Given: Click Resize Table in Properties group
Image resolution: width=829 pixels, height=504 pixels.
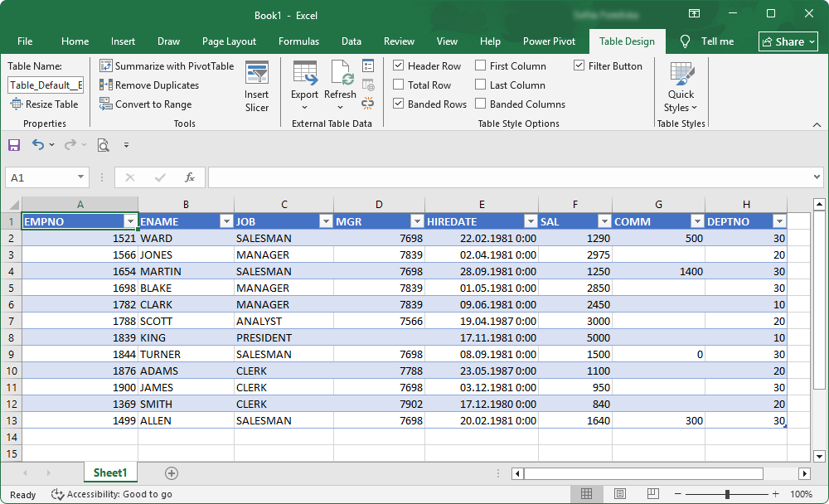Looking at the screenshot, I should (x=45, y=104).
